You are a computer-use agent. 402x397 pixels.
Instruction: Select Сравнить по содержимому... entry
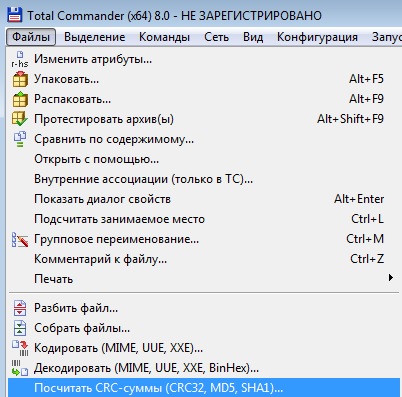pyautogui.click(x=204, y=139)
